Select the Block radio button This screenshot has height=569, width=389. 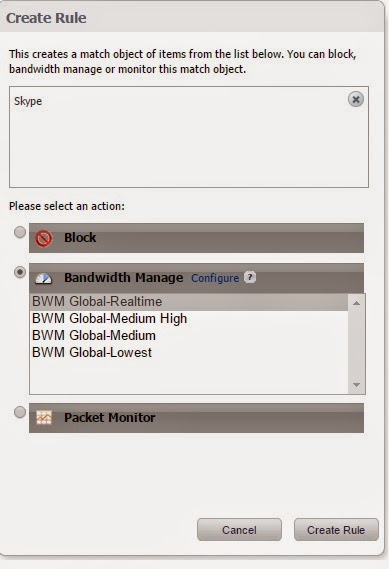20,232
